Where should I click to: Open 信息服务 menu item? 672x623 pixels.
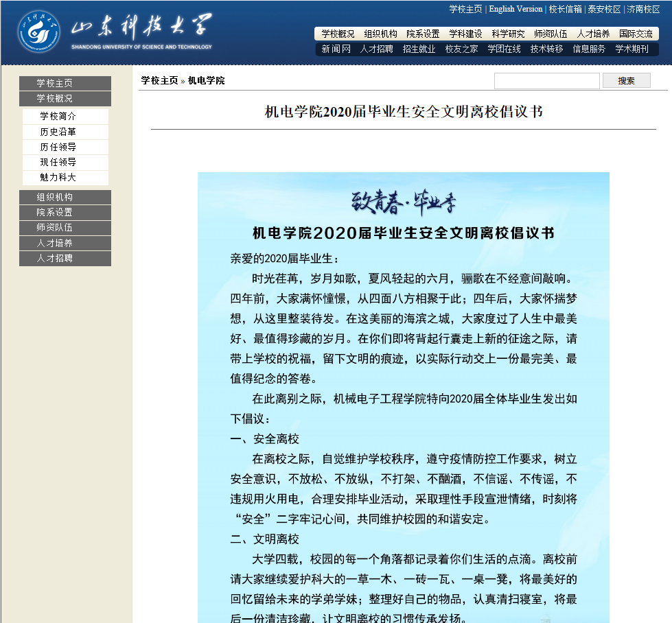[589, 49]
